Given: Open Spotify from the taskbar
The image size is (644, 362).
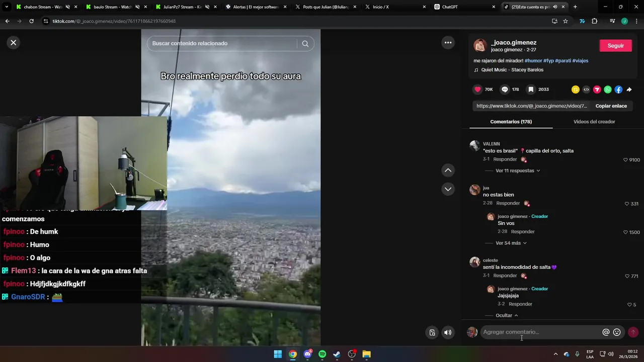Looking at the screenshot, I should click(x=322, y=354).
